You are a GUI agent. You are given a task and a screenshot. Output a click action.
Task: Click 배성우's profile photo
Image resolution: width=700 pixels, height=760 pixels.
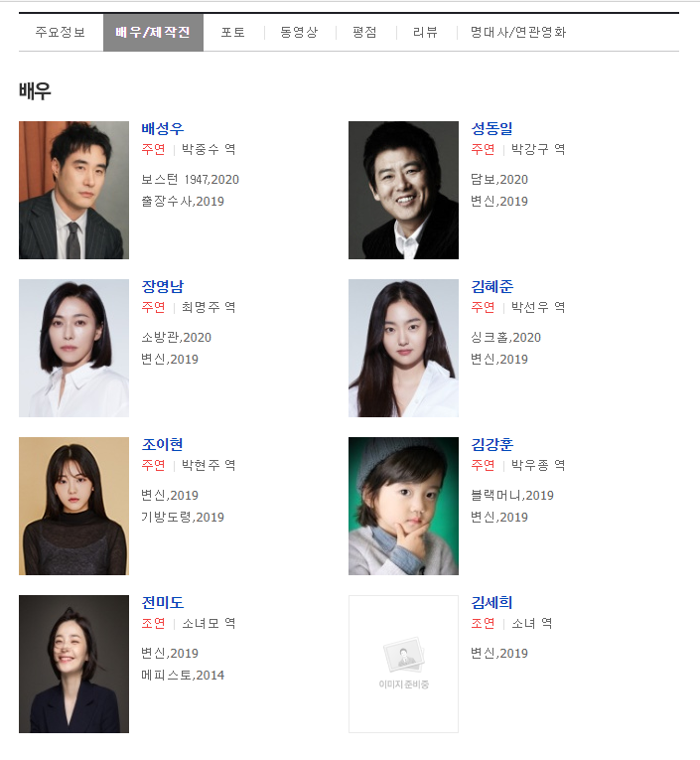pyautogui.click(x=73, y=190)
